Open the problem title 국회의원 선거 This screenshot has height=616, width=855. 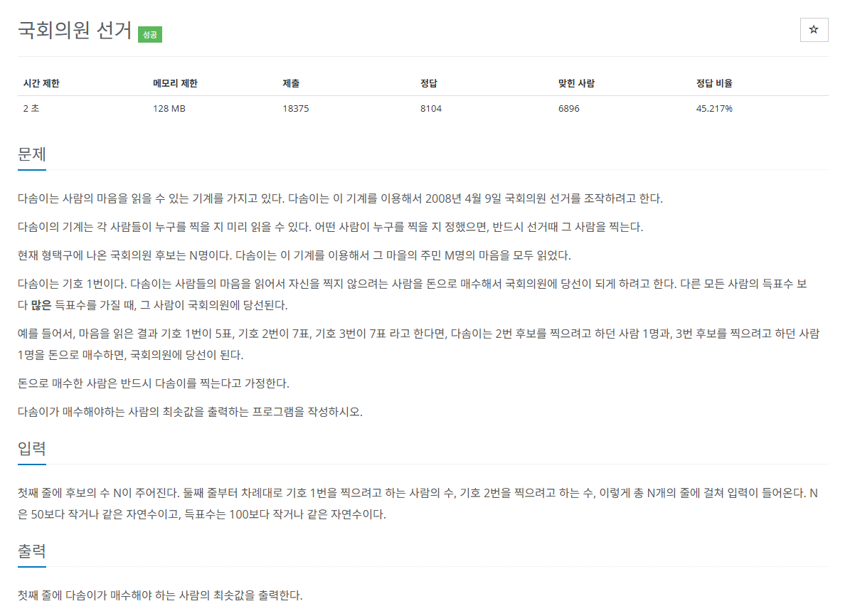[75, 29]
